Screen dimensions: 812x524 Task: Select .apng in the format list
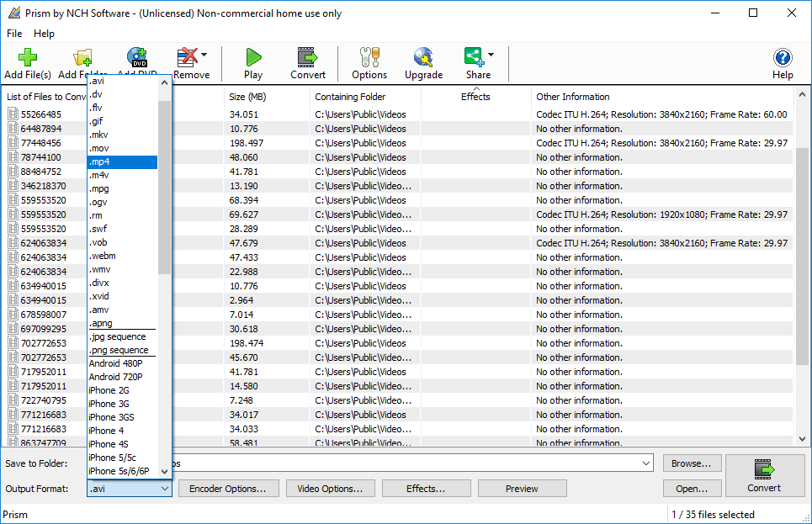pyautogui.click(x=122, y=323)
